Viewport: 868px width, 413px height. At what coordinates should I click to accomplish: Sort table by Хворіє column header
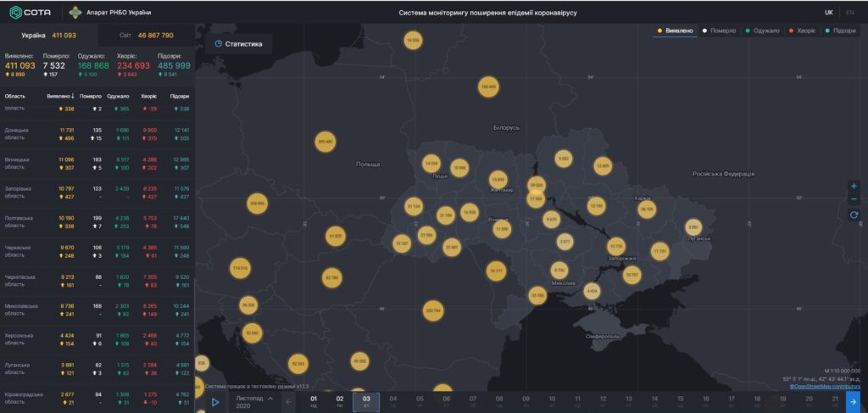coord(149,97)
